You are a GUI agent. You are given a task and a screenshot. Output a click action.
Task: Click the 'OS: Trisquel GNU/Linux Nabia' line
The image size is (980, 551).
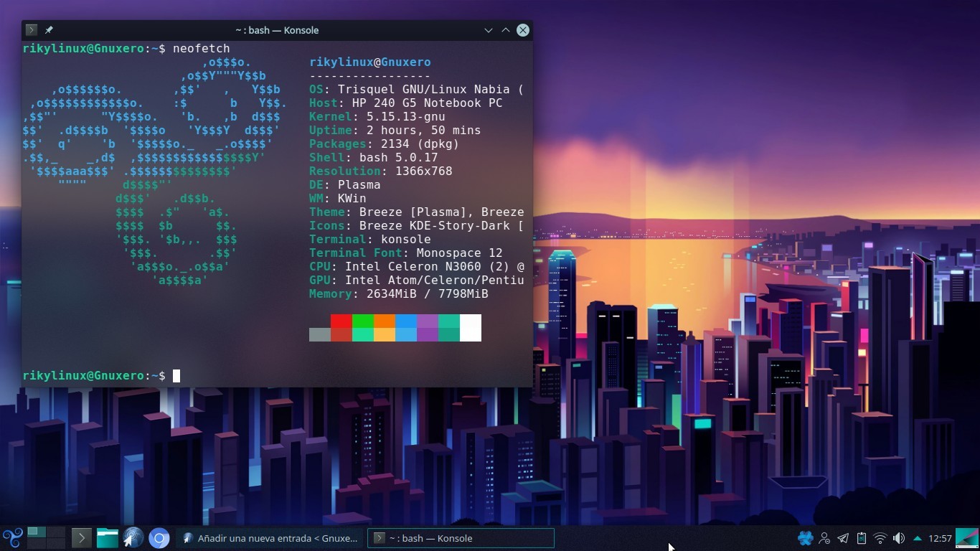[416, 90]
